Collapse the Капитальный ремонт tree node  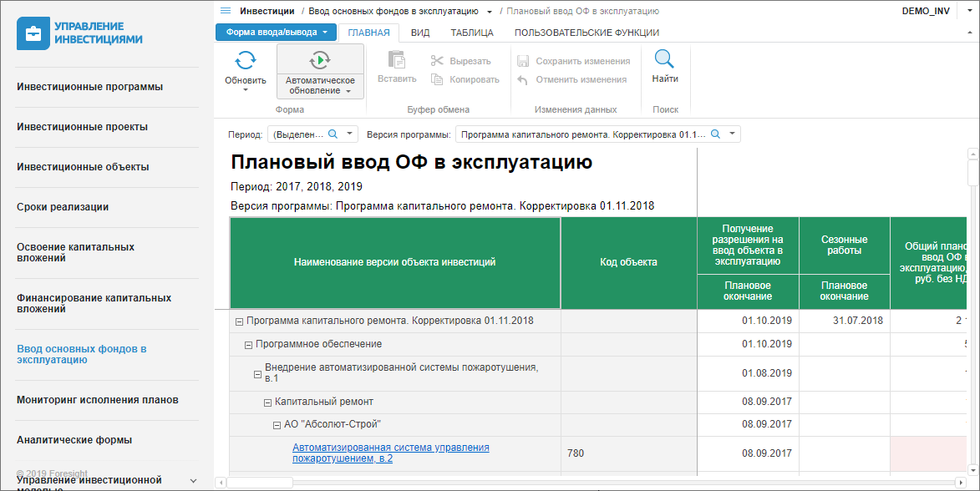267,402
